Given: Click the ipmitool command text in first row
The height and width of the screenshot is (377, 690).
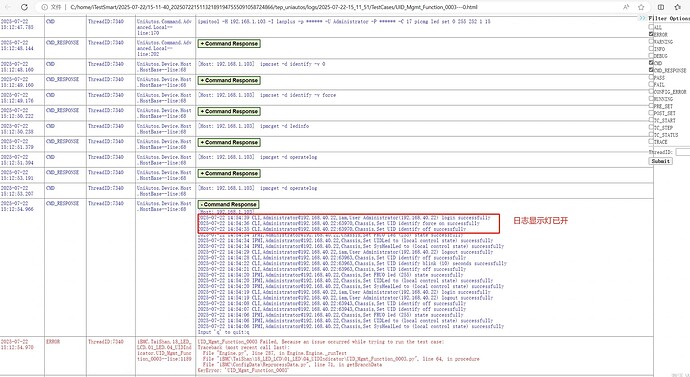Looking at the screenshot, I should click(x=344, y=22).
